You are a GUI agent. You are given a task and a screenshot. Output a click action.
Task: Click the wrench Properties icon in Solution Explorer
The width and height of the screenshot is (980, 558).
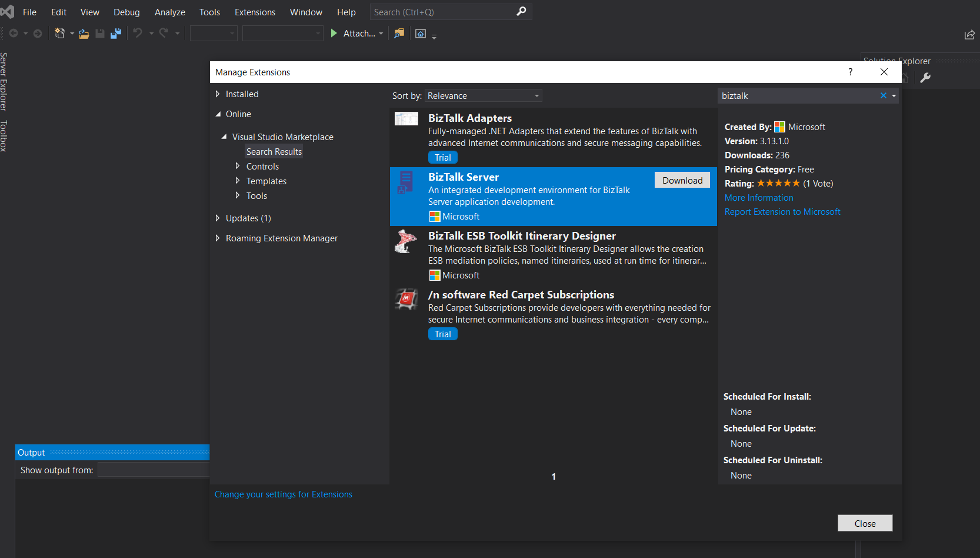click(x=925, y=78)
